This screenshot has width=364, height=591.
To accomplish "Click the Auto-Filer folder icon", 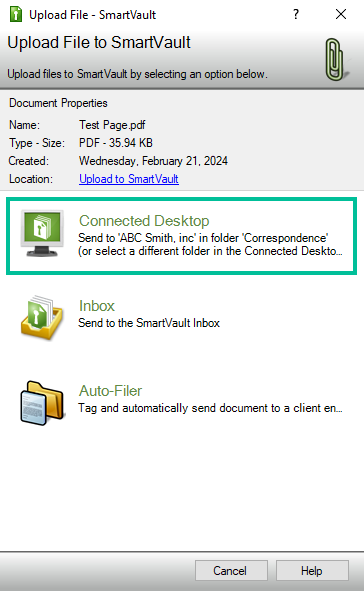I will 42,403.
